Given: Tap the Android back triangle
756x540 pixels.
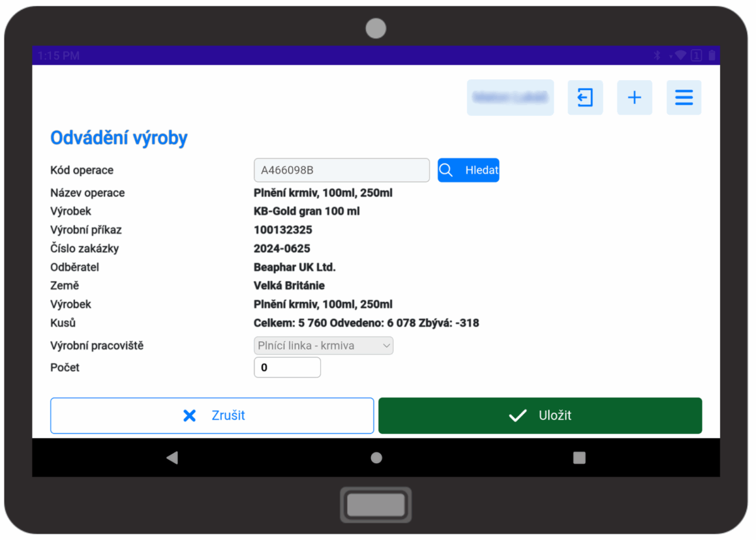Looking at the screenshot, I should point(172,458).
